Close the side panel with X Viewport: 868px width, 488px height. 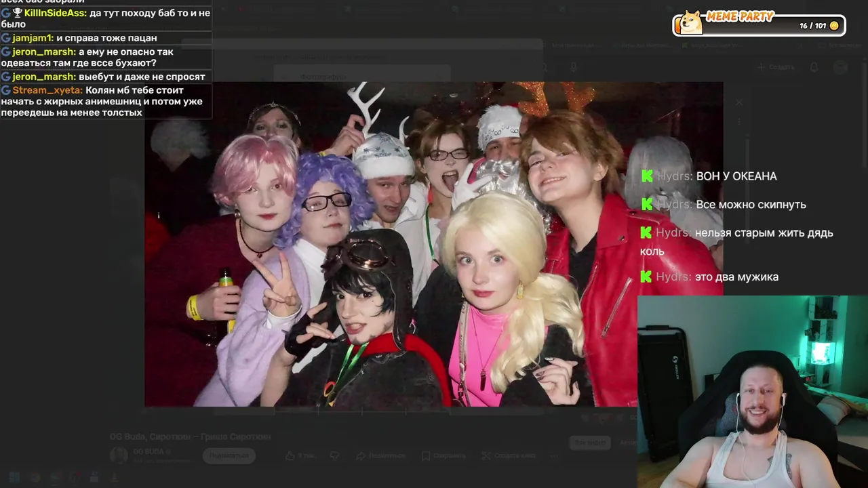pyautogui.click(x=739, y=102)
